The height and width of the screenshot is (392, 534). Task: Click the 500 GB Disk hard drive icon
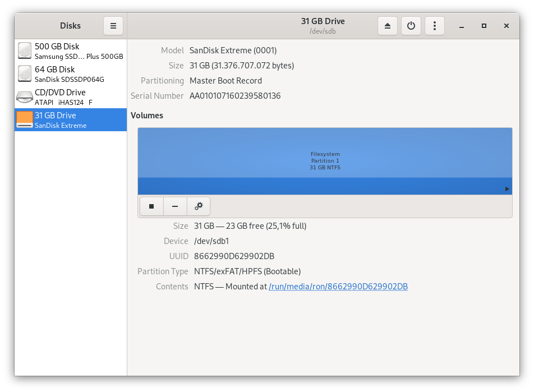(x=25, y=51)
